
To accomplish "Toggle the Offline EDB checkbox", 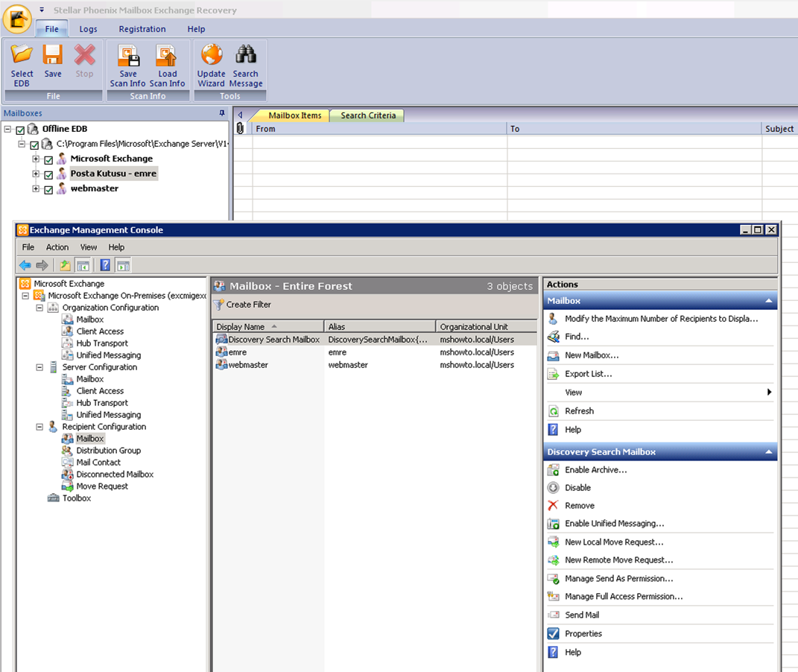I will pos(20,130).
